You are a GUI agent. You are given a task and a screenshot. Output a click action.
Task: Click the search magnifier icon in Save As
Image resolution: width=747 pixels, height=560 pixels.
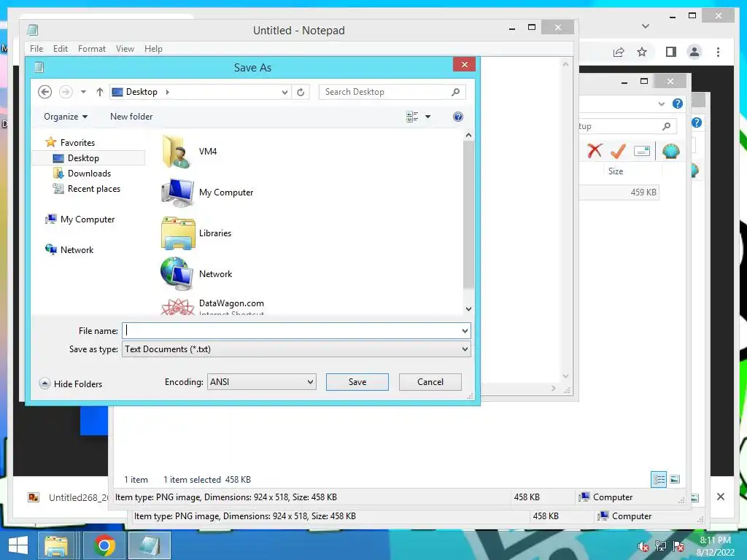coord(455,92)
